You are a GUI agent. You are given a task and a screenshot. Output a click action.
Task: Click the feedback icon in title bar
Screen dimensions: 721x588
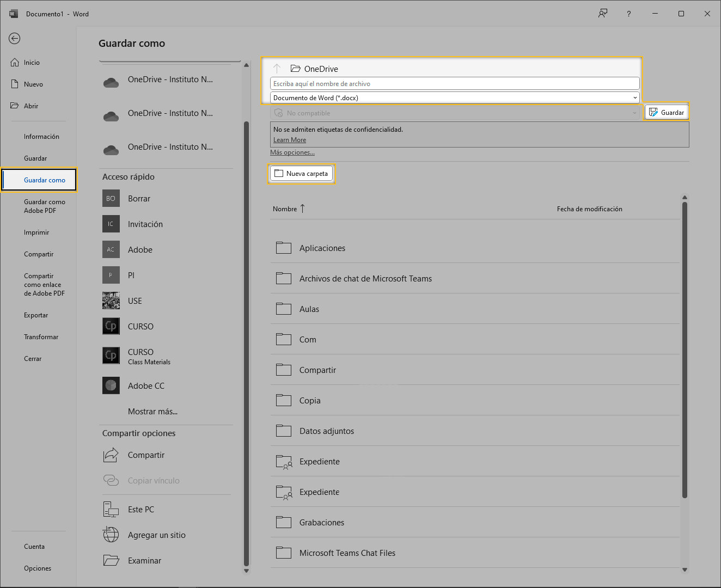602,14
